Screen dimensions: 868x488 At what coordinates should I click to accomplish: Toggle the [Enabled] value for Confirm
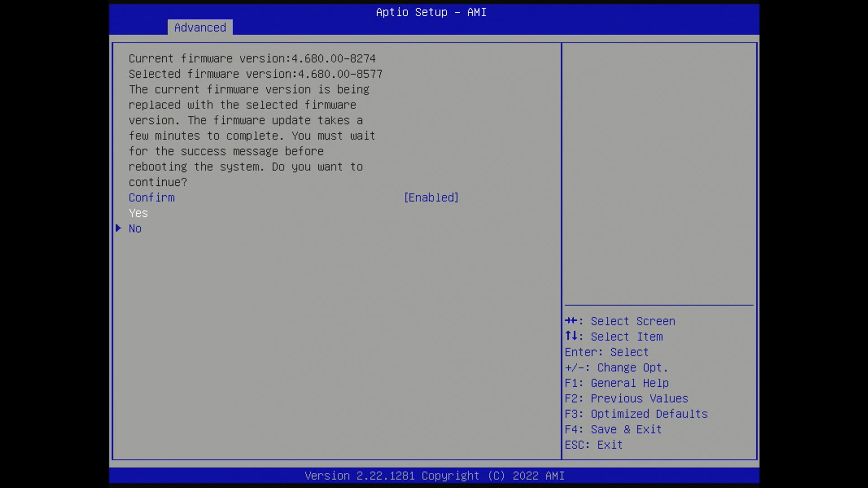tap(431, 198)
